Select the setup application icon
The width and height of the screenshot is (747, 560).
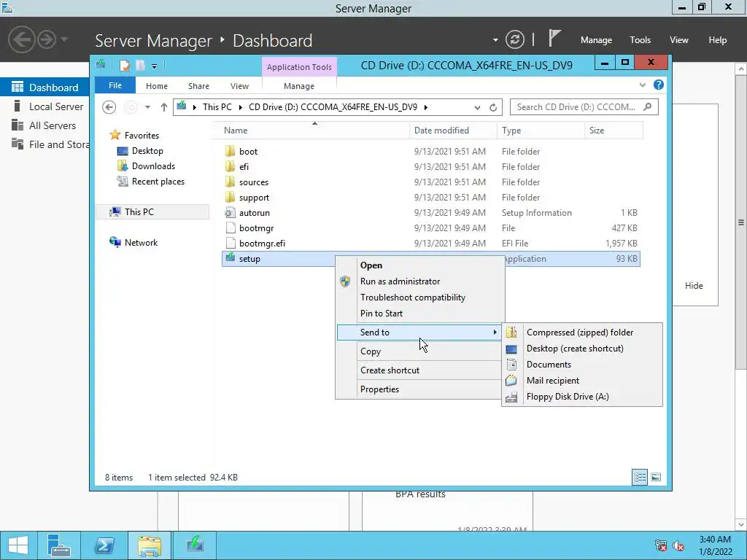point(230,258)
